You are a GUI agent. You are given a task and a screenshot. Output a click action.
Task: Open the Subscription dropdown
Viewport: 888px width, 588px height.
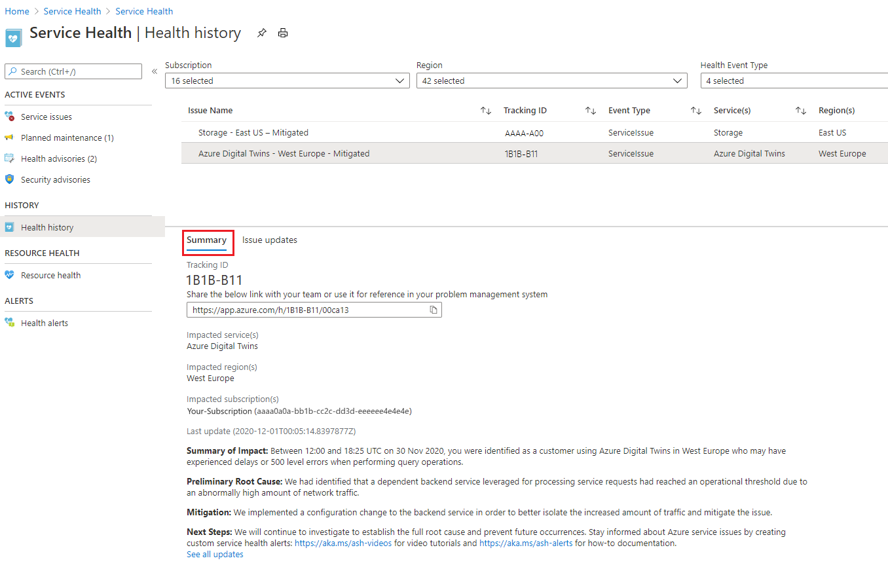(287, 81)
